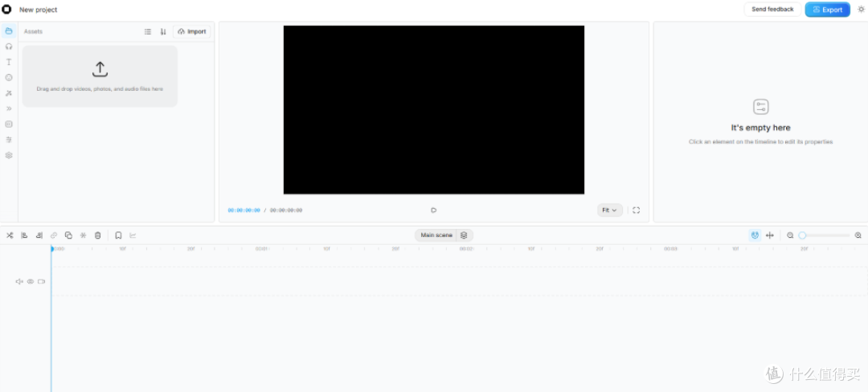Click the Import button

(x=191, y=31)
